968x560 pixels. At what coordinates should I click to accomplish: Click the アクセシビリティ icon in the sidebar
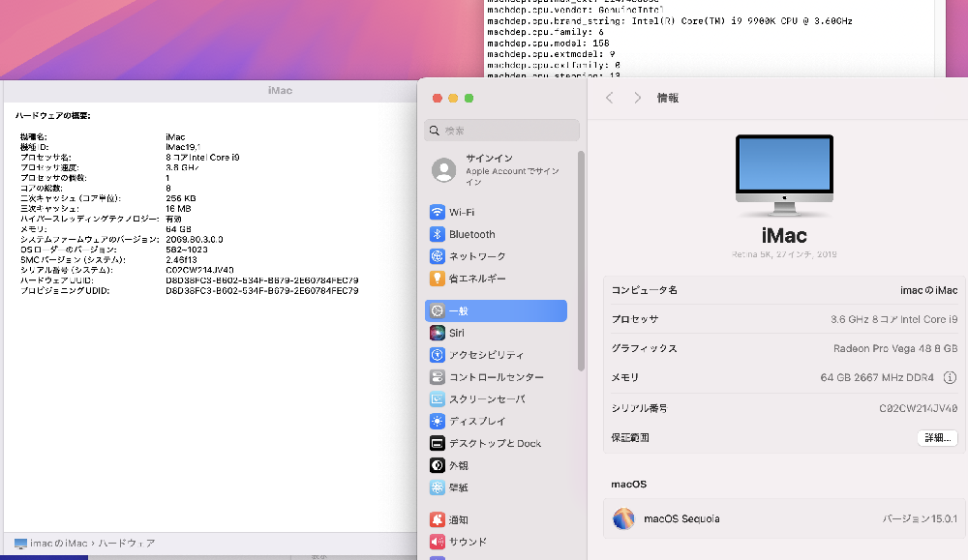tap(438, 355)
